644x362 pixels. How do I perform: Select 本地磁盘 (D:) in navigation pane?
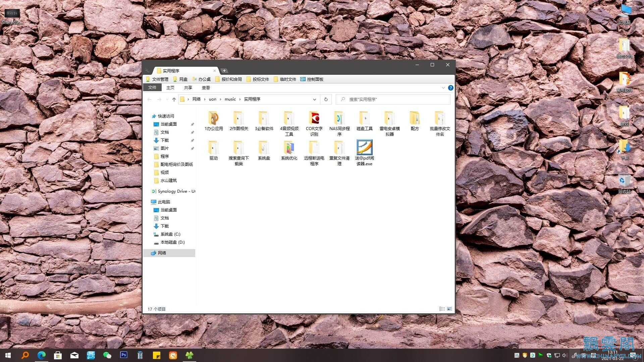pyautogui.click(x=169, y=242)
